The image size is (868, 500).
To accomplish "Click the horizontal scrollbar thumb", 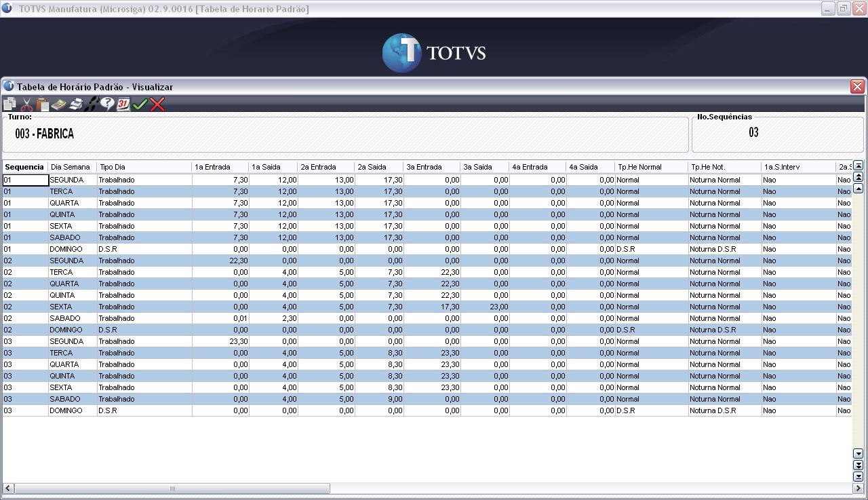I will pos(172,488).
